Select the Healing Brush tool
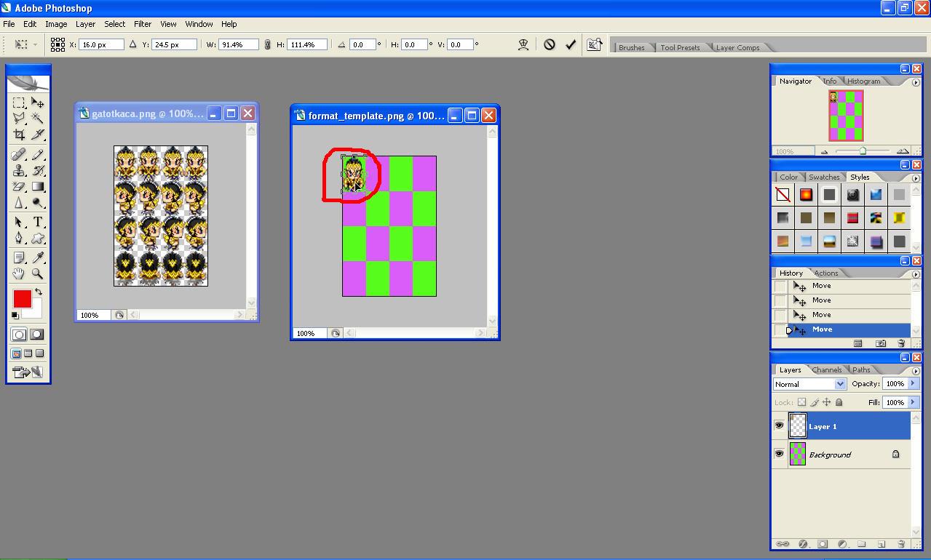 [x=19, y=154]
